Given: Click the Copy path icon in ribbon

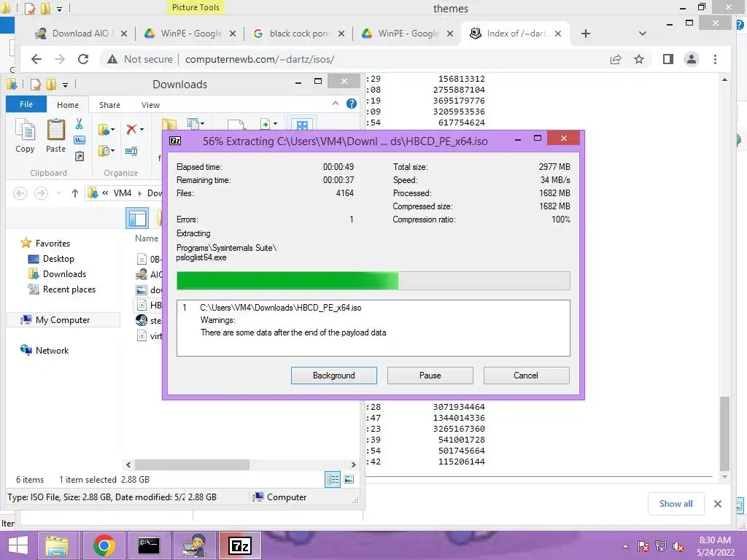Looking at the screenshot, I should [x=80, y=140].
